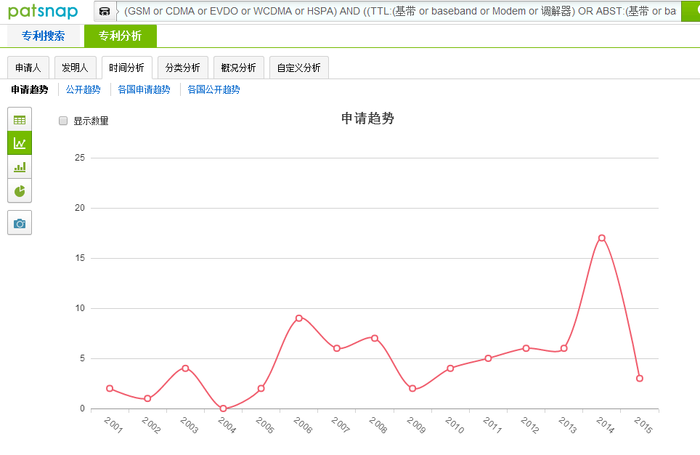700x455 pixels.
Task: Click the 2004 zero data point
Action: click(223, 409)
